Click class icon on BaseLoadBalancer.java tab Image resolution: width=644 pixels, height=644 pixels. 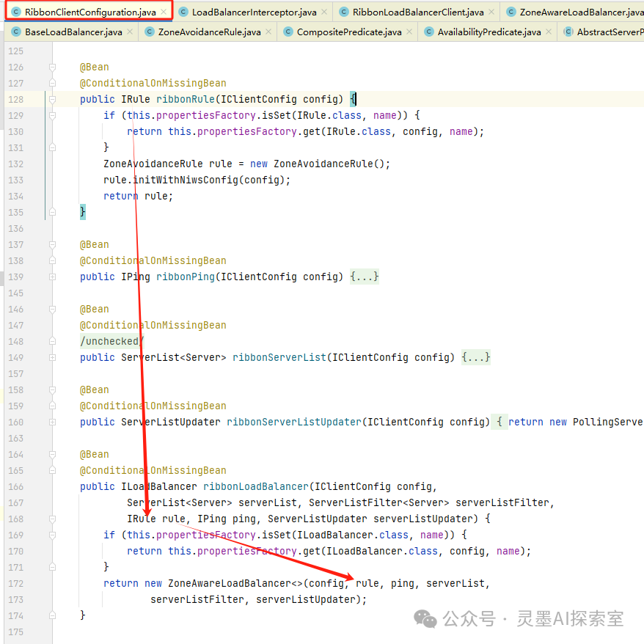click(x=16, y=32)
